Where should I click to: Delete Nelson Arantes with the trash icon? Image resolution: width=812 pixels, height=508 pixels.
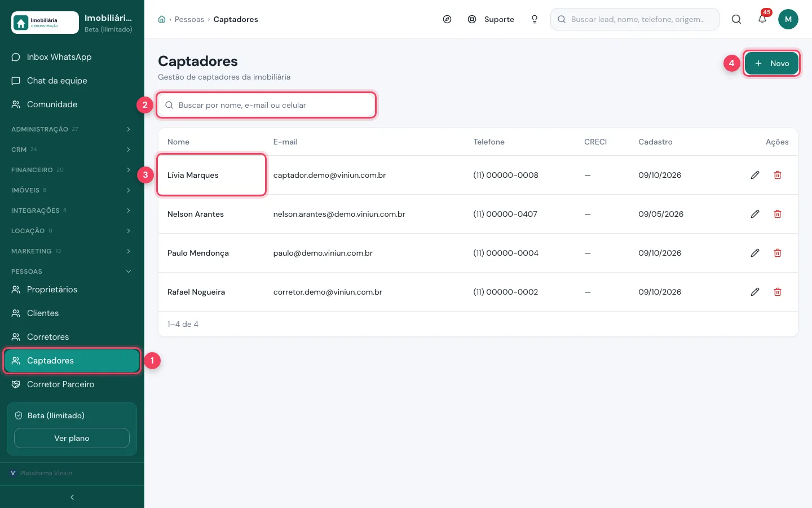point(778,214)
